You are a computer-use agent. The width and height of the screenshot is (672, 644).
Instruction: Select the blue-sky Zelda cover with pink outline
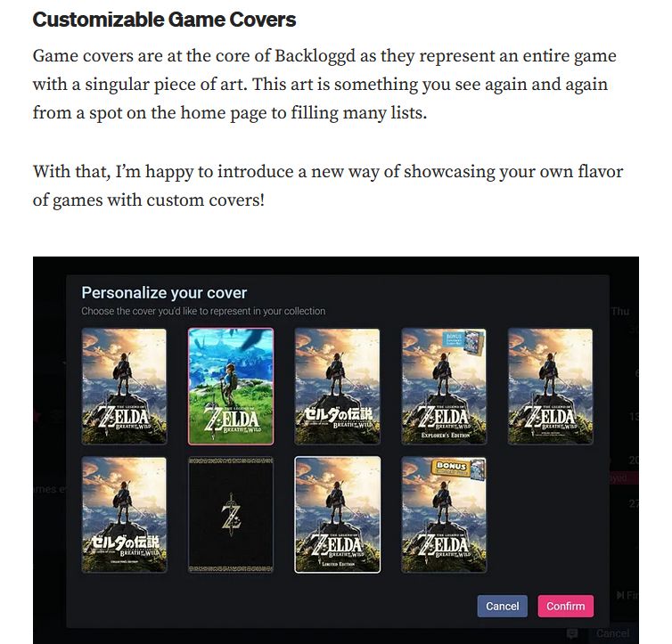[x=231, y=387]
